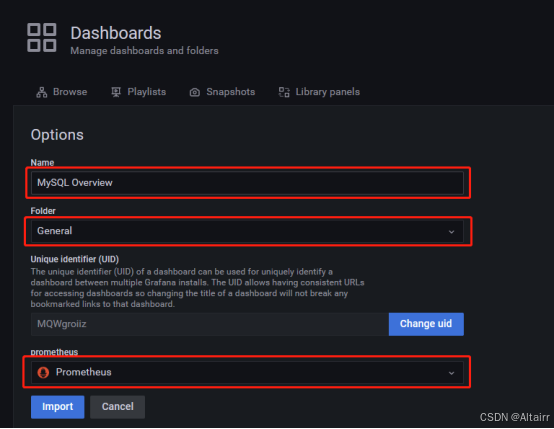Click the Dashboards grid icon
This screenshot has width=554, height=429.
42,38
